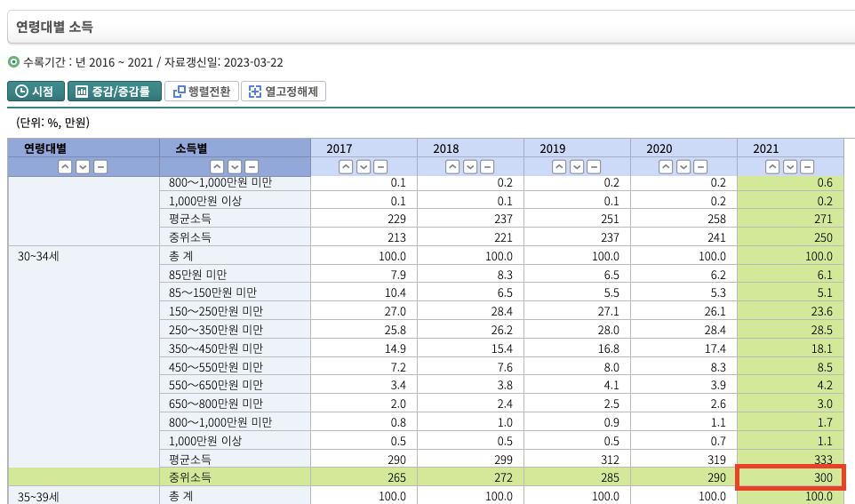The image size is (855, 504).
Task: Click the 550~650만원 미만 row label
Action: [x=235, y=385]
